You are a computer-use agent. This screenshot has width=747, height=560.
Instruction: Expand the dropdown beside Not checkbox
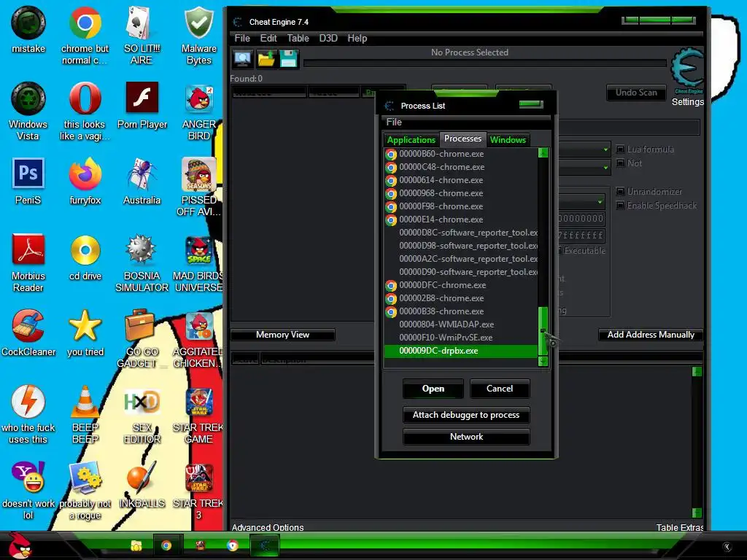(x=605, y=168)
